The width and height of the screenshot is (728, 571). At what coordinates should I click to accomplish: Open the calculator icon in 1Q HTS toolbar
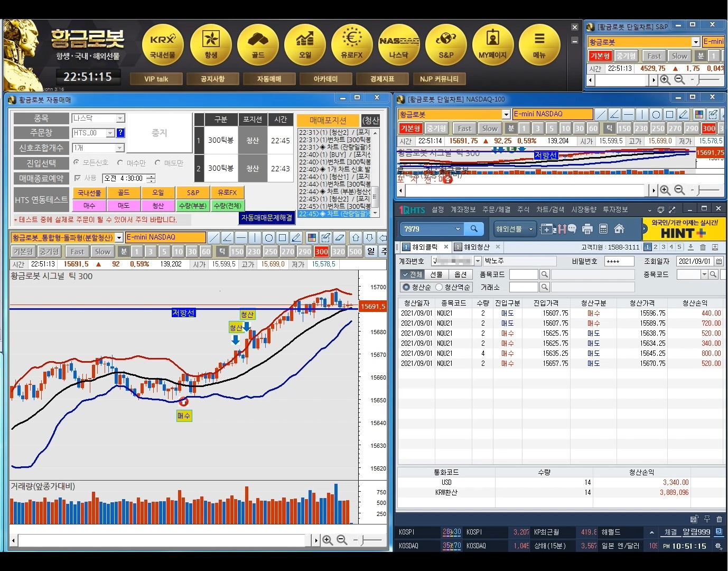coord(603,229)
